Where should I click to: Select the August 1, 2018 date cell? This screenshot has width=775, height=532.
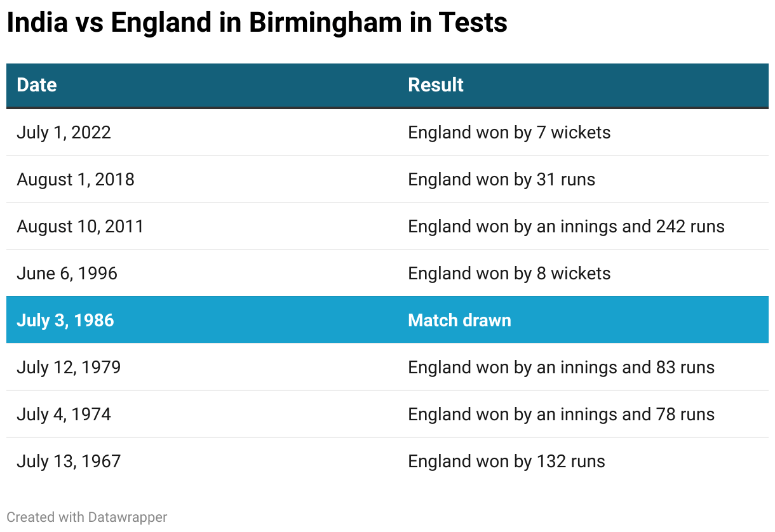[x=76, y=179]
